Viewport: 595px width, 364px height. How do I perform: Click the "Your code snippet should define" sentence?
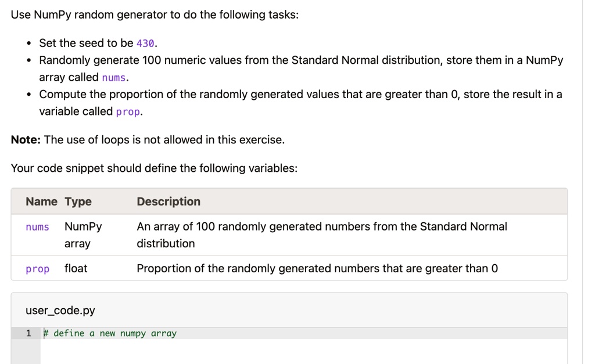coord(154,168)
